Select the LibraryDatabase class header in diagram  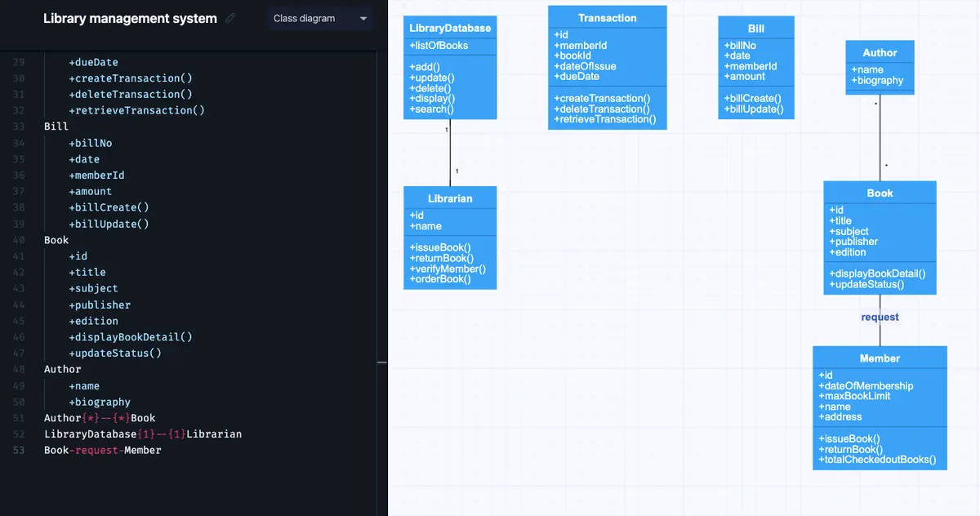(450, 28)
